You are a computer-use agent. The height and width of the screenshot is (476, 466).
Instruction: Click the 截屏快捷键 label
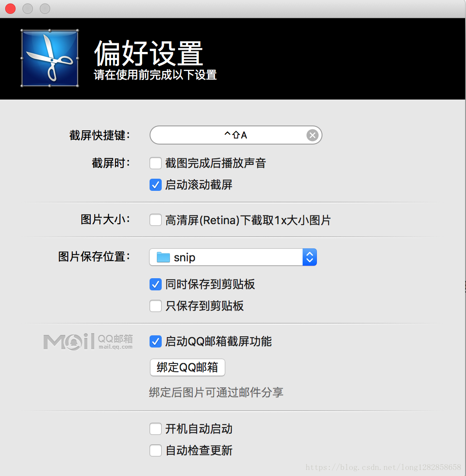point(100,135)
